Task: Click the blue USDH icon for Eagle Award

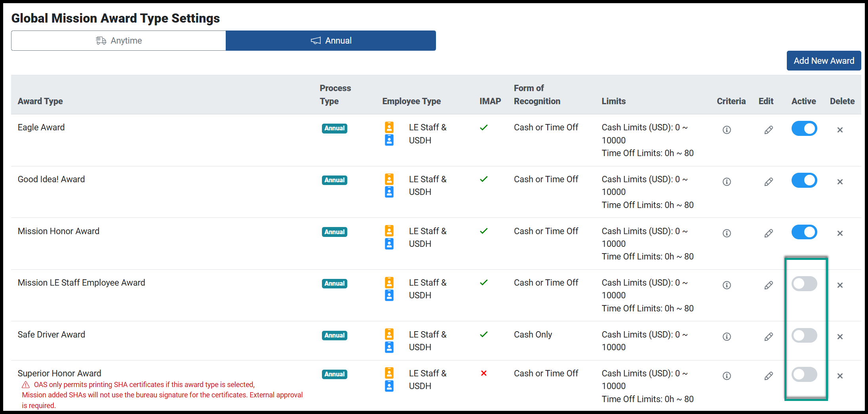Action: [x=389, y=140]
